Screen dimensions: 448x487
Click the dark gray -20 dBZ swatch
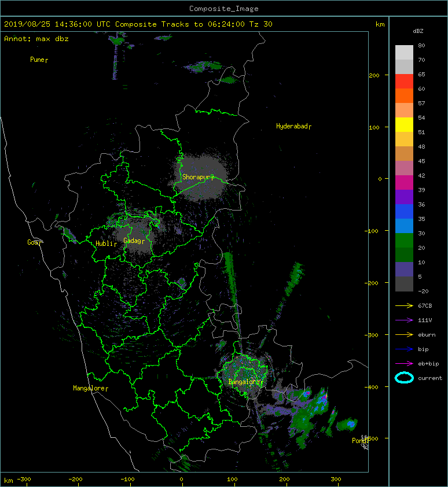pos(404,284)
